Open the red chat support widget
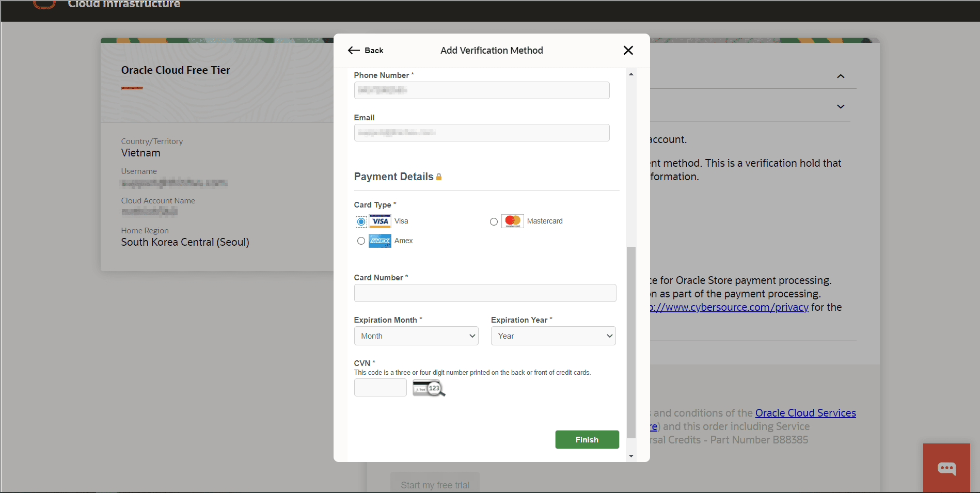 [x=946, y=468]
